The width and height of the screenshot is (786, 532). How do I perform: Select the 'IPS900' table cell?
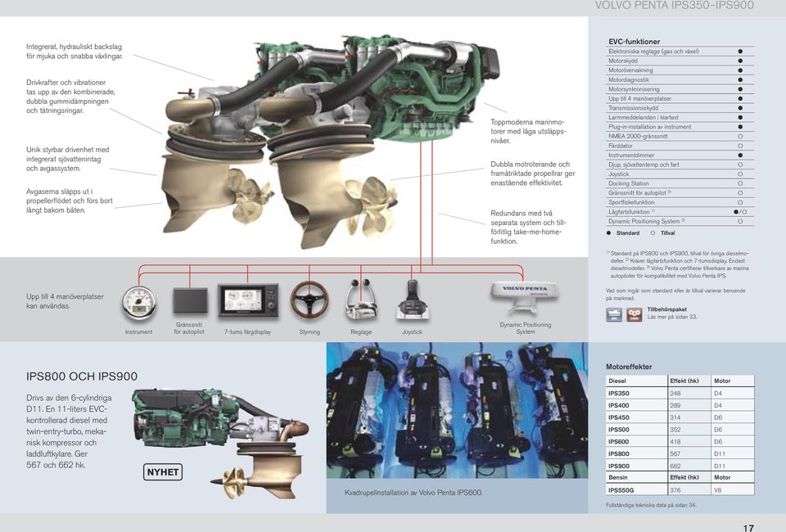pyautogui.click(x=619, y=466)
